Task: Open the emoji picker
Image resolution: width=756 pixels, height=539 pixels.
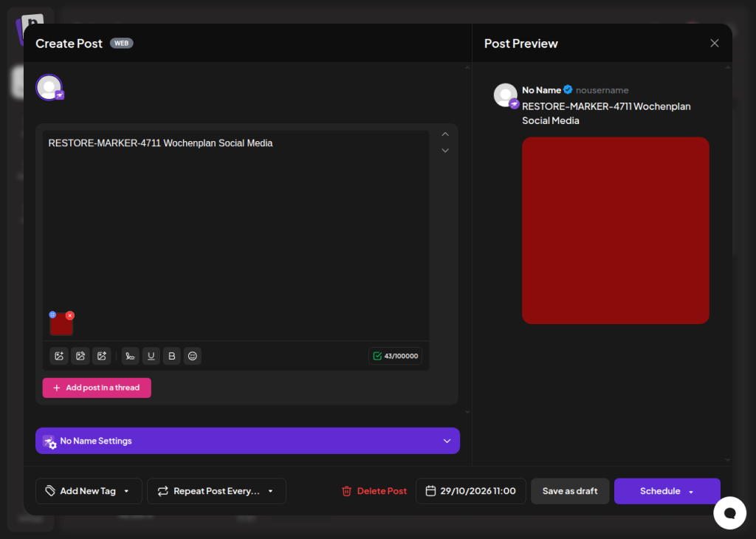Action: 193,356
